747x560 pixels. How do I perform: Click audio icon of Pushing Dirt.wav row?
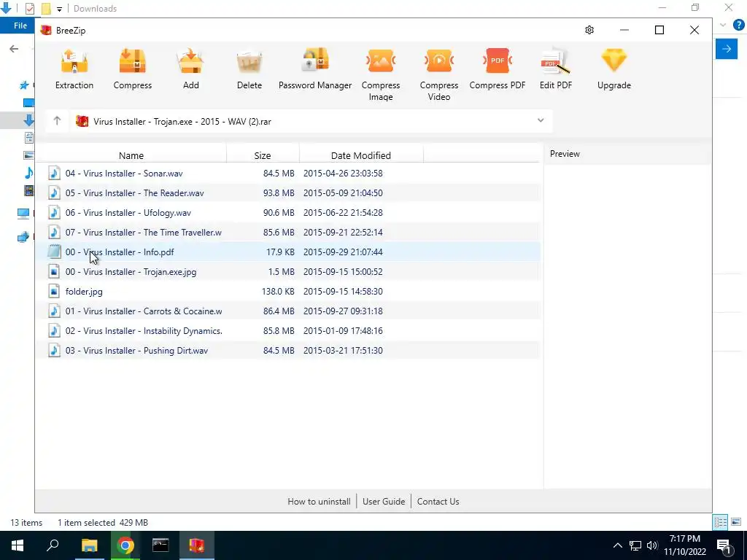coord(54,351)
